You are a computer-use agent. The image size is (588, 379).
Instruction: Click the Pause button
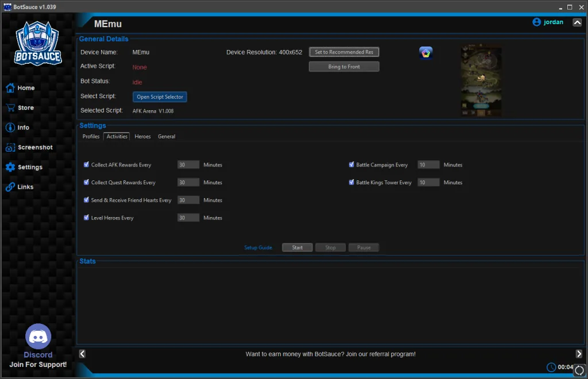tap(363, 247)
